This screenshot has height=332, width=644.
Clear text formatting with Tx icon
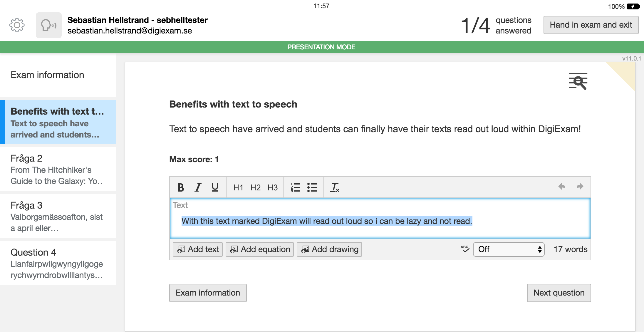[x=335, y=187]
